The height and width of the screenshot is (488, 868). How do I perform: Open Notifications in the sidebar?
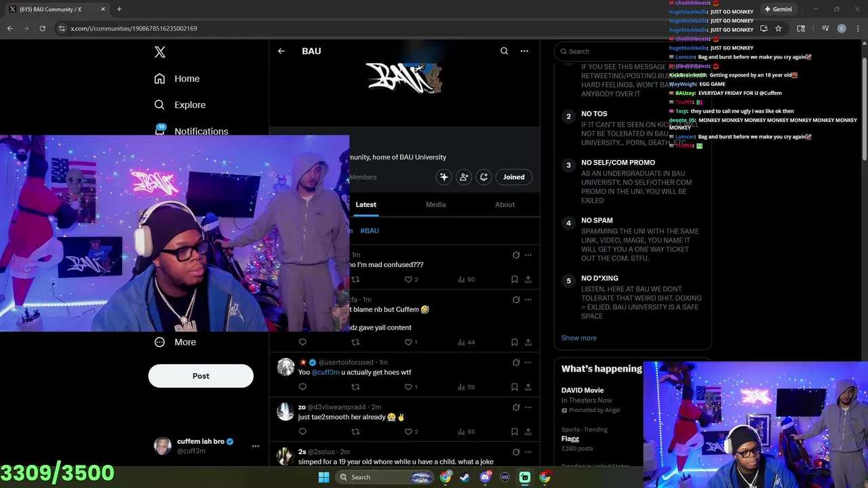click(191, 130)
